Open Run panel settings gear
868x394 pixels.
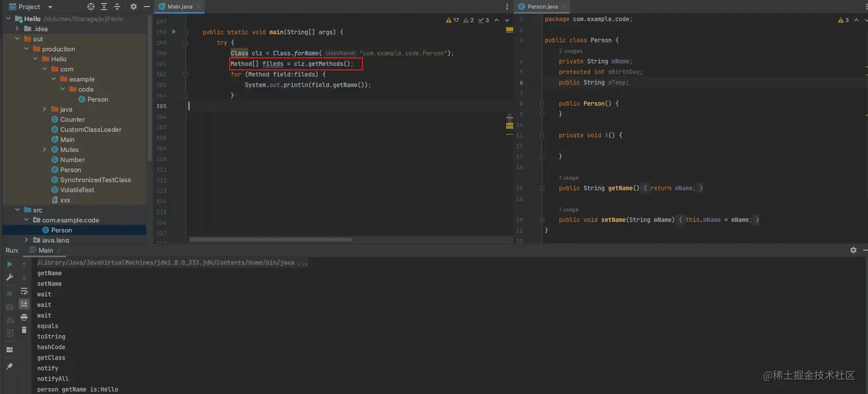tap(853, 250)
